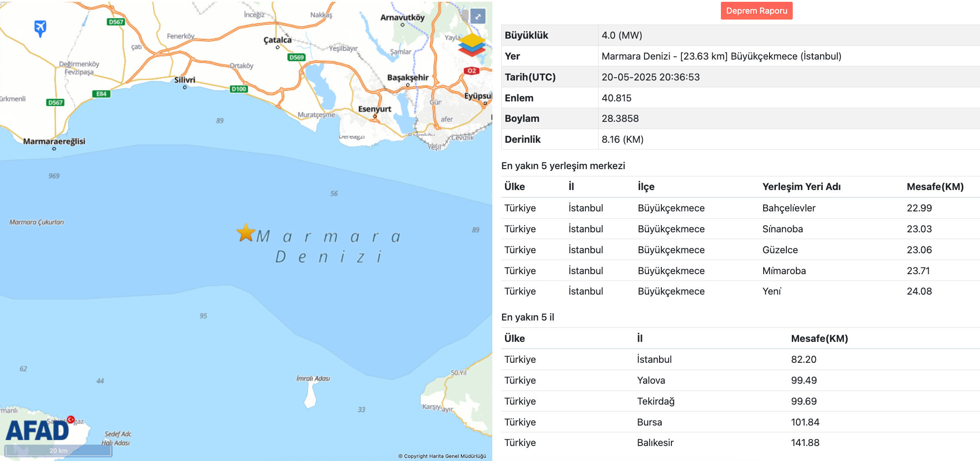Image resolution: width=980 pixels, height=461 pixels.
Task: Click the Marmaraereğlisi town marker
Action: click(x=54, y=148)
